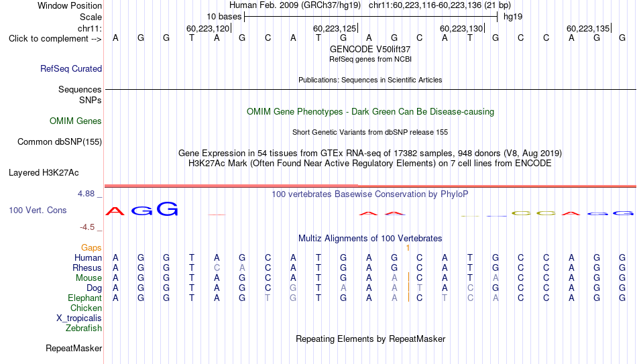
Task: Click the 60,223,135 position tick label
Action: [588, 28]
